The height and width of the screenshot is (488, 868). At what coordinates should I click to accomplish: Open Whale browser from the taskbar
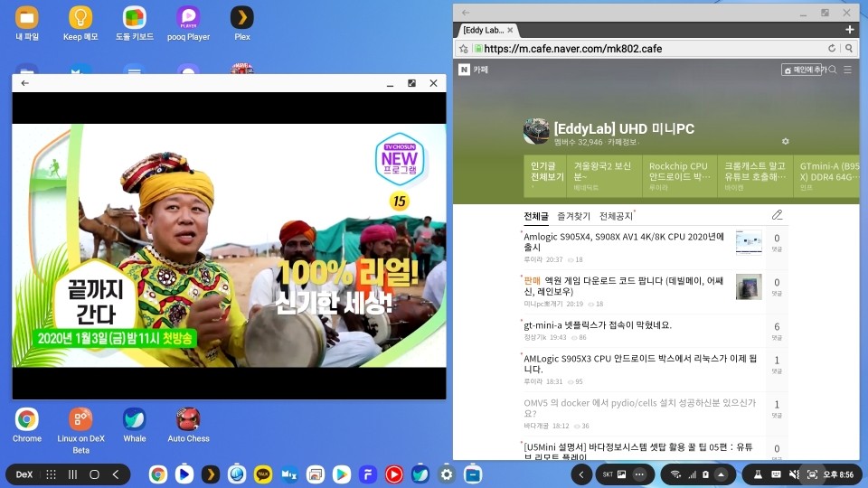[420, 474]
